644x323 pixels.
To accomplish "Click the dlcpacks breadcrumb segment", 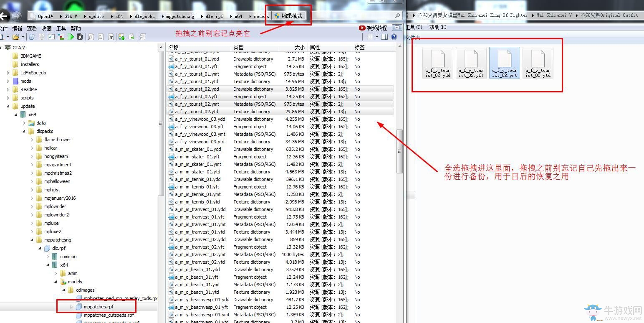I will [144, 16].
